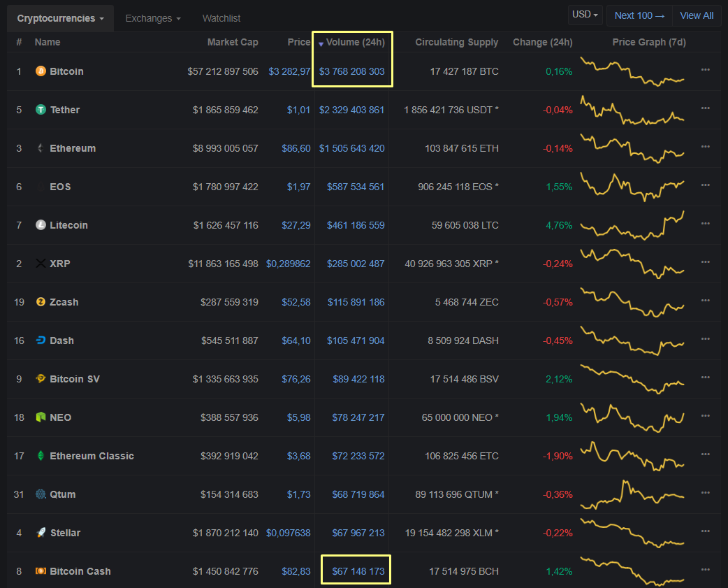728x588 pixels.
Task: Click the Stellar rocket icon
Action: click(41, 533)
